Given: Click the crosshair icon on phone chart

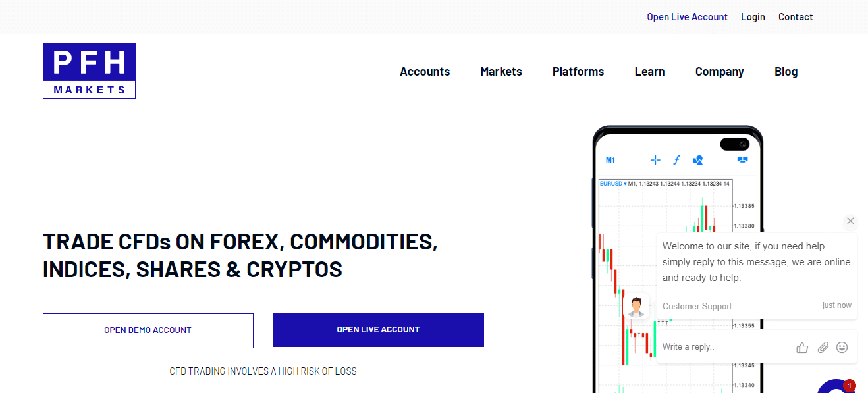Looking at the screenshot, I should pos(655,160).
